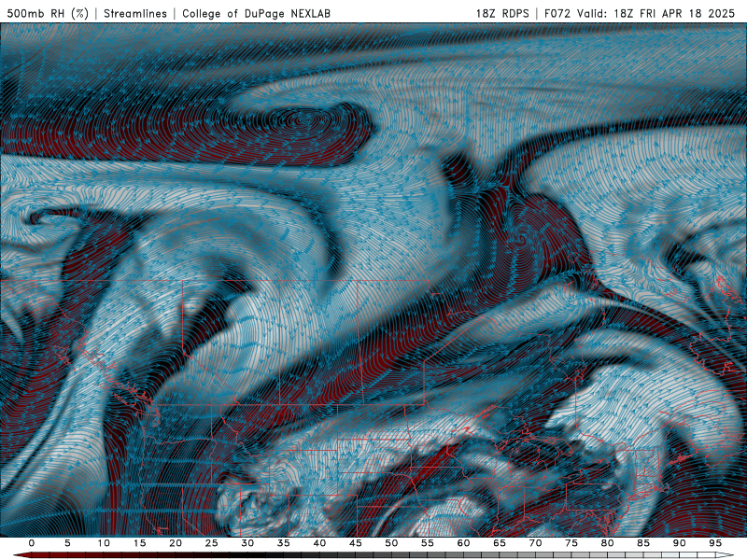
Task: Click the '60' color scale label
Action: pyautogui.click(x=463, y=543)
